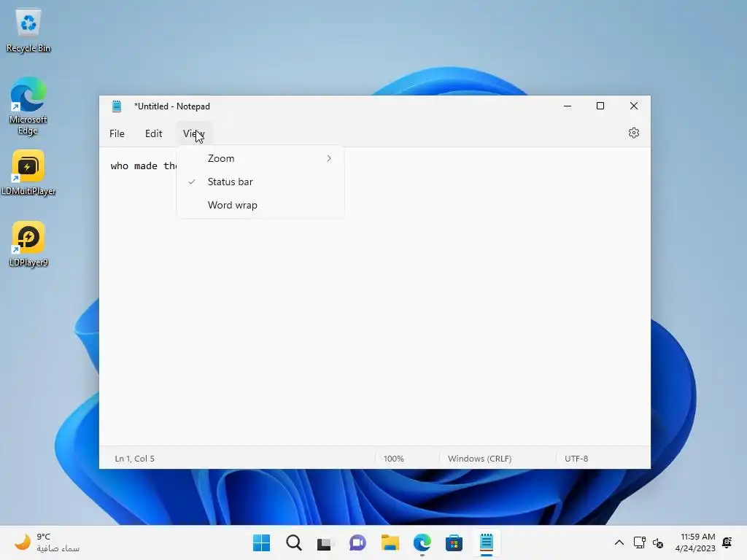Expand Zoom submenu

pos(260,158)
